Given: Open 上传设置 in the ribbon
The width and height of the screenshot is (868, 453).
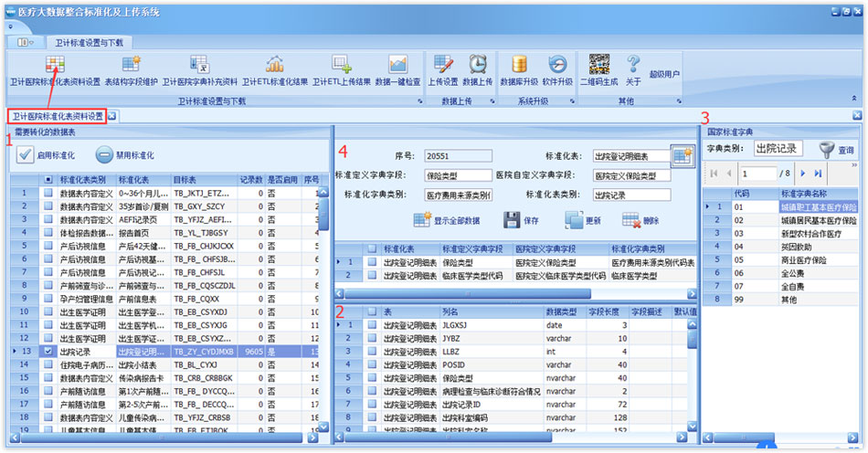Looking at the screenshot, I should (443, 71).
